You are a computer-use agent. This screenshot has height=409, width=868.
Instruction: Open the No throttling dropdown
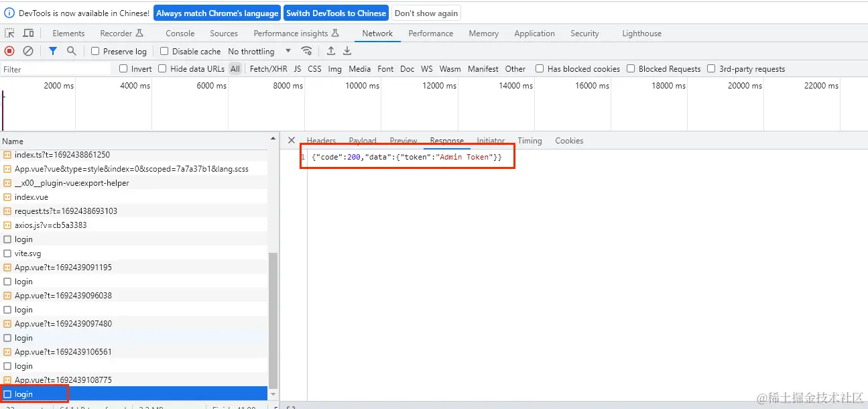click(x=260, y=51)
